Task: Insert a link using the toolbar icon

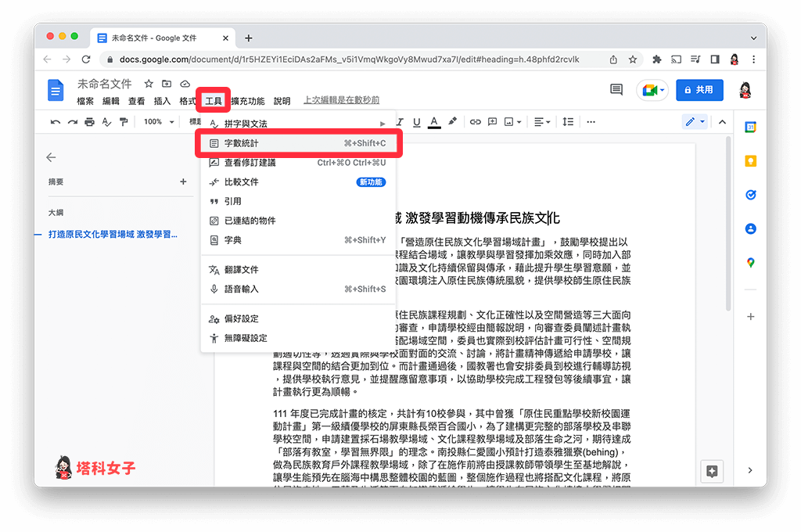Action: coord(475,122)
